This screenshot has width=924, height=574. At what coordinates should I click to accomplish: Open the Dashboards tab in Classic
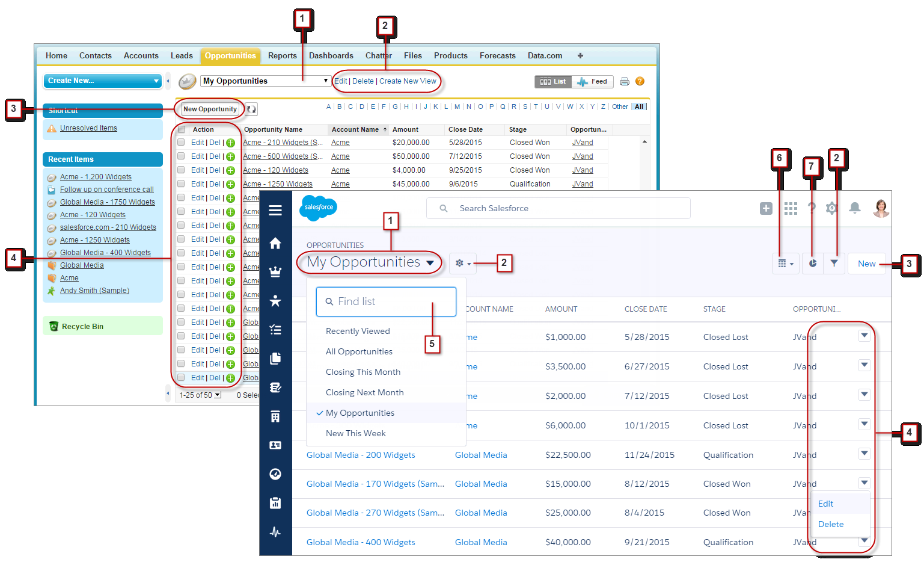tap(331, 55)
